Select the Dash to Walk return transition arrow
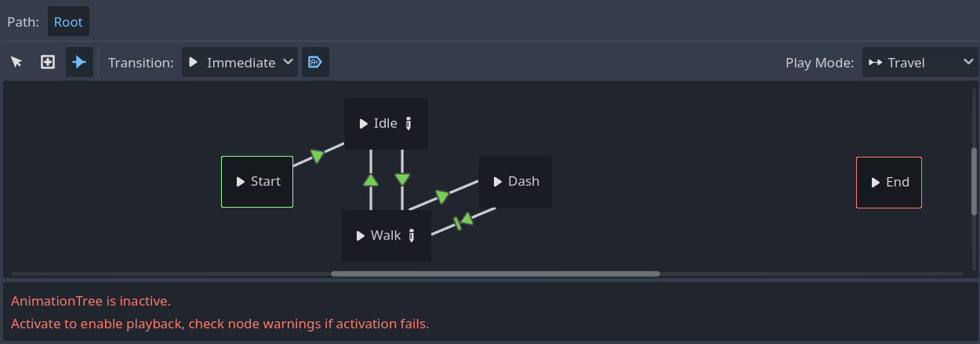 point(465,221)
